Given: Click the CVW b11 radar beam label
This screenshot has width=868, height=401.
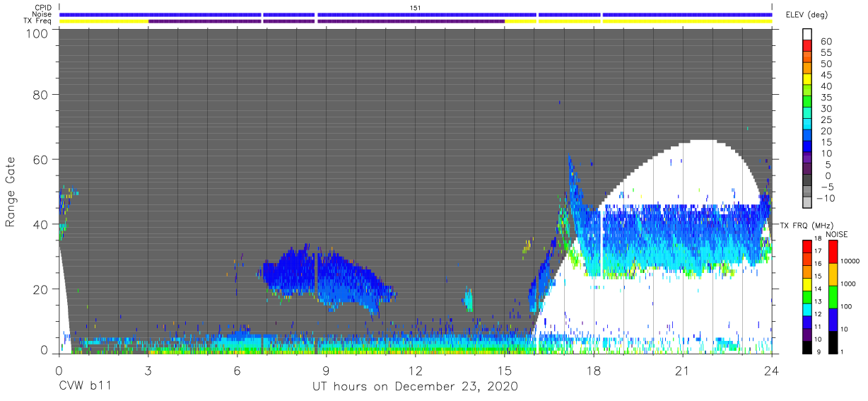Looking at the screenshot, I should coord(84,387).
